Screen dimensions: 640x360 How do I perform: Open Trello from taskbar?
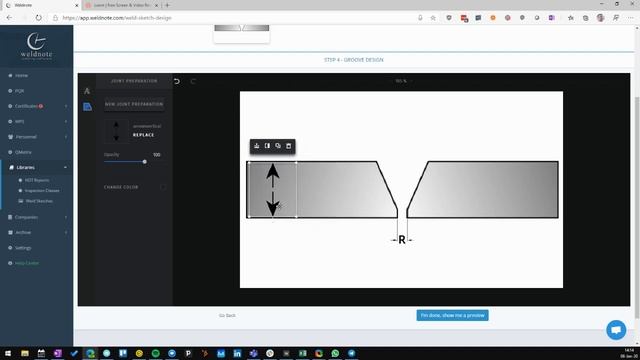[x=123, y=353]
